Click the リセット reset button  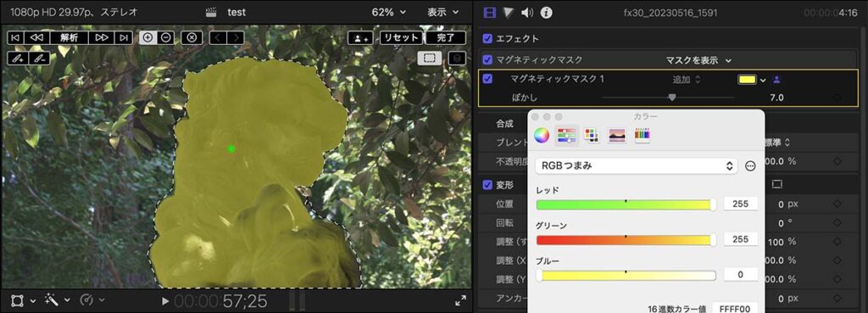401,37
